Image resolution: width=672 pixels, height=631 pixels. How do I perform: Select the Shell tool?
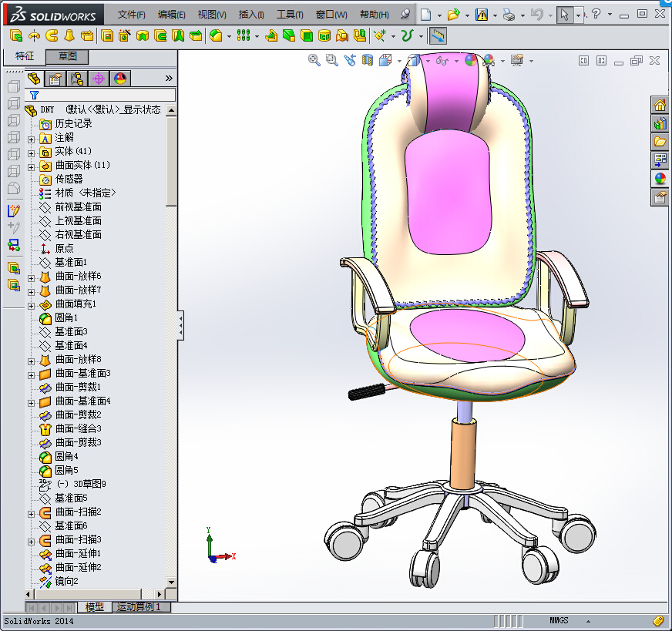[307, 36]
